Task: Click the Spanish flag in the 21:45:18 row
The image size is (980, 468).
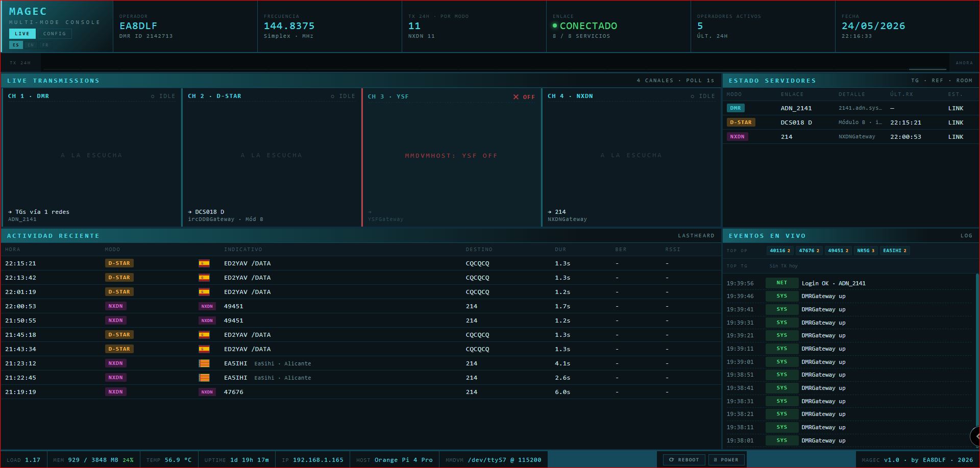Action: [204, 335]
